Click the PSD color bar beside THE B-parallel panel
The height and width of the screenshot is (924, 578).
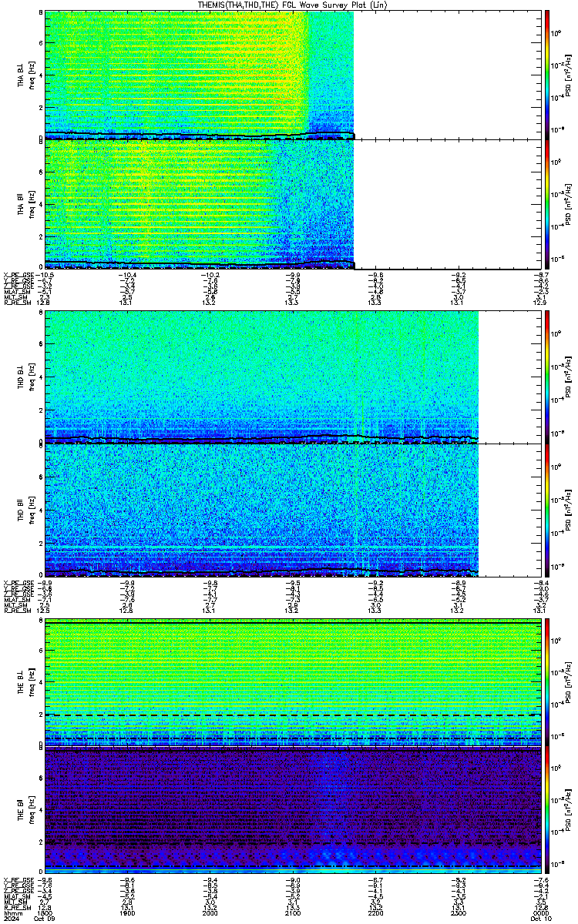(x=547, y=811)
